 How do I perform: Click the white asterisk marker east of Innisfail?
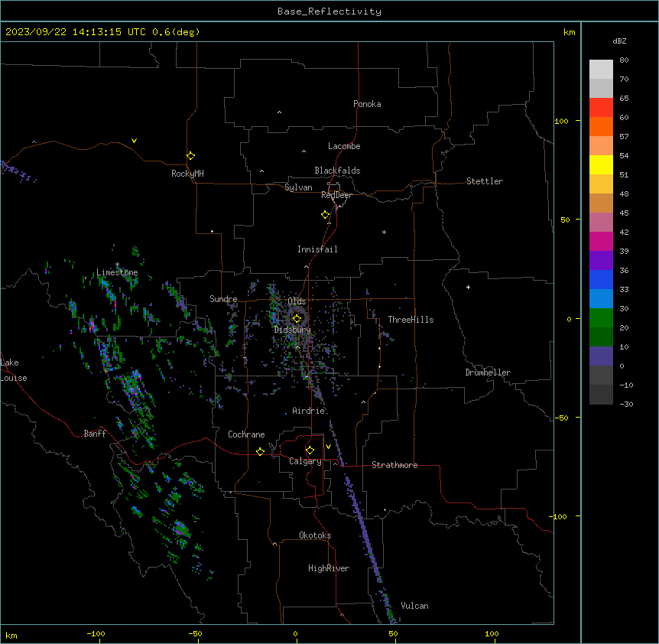point(384,232)
